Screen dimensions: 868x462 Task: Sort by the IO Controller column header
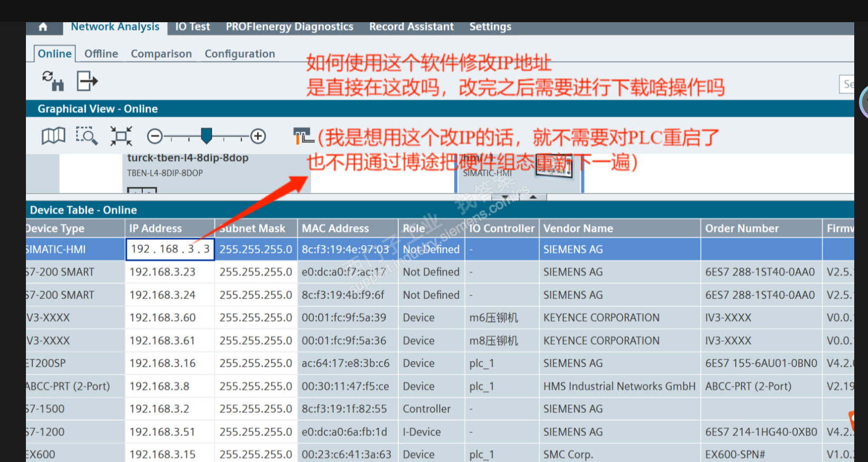[x=501, y=229]
